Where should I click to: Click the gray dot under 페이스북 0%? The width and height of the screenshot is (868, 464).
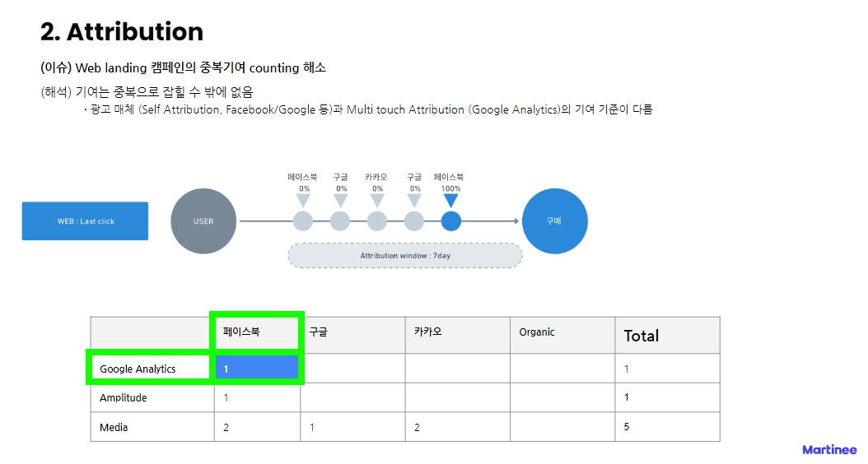303,221
